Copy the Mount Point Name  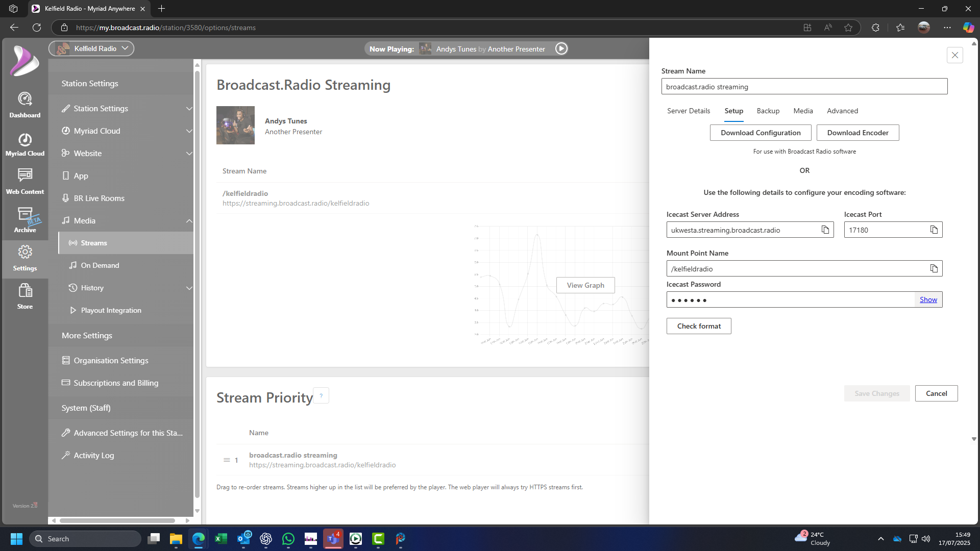pyautogui.click(x=934, y=268)
